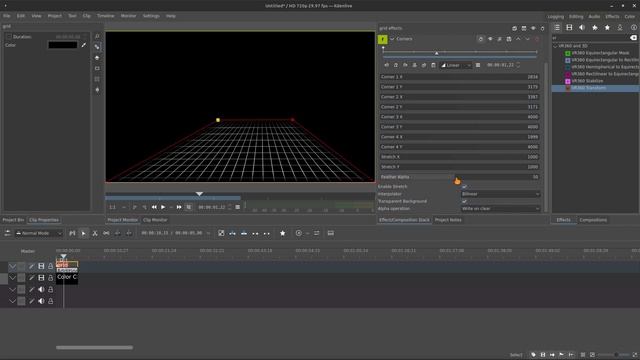Open the Settings menu

[151, 16]
